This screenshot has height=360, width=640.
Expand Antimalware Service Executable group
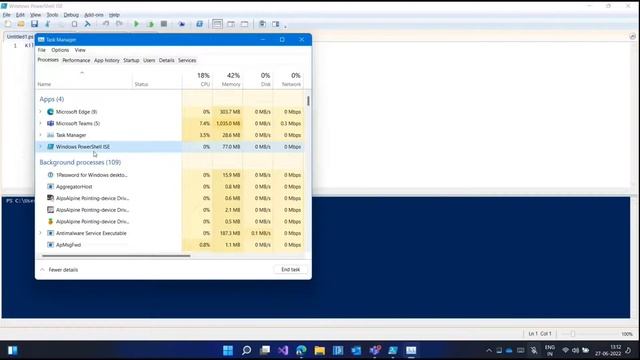click(40, 233)
